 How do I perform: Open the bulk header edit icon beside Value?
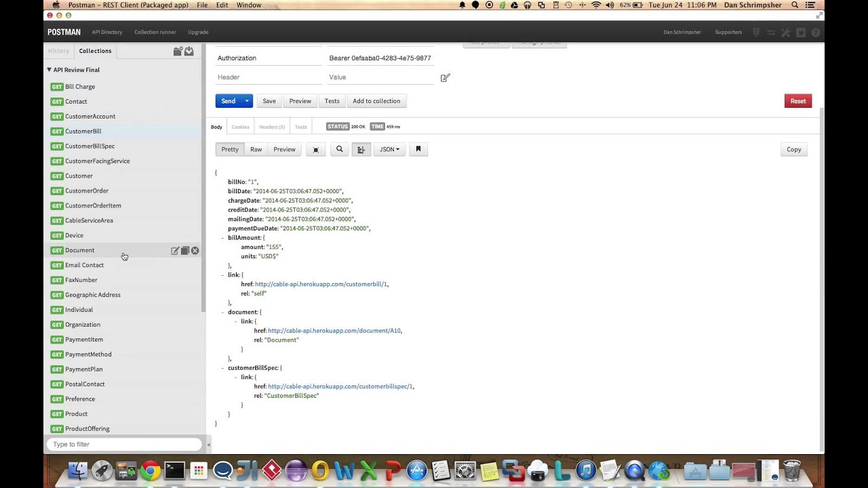tap(446, 78)
